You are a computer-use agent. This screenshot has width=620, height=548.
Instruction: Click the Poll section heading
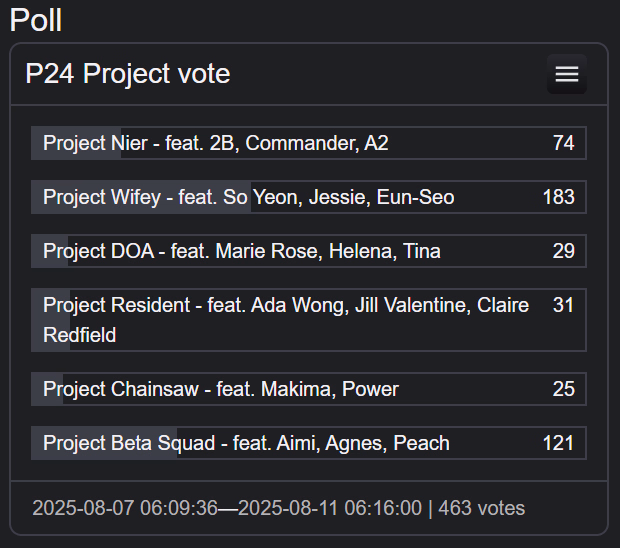[x=36, y=20]
